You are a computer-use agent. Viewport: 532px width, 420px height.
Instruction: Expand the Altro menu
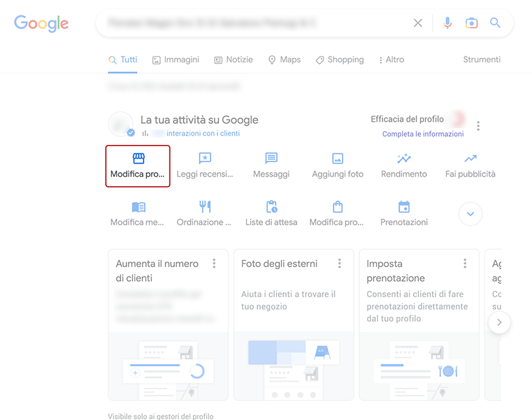(392, 60)
